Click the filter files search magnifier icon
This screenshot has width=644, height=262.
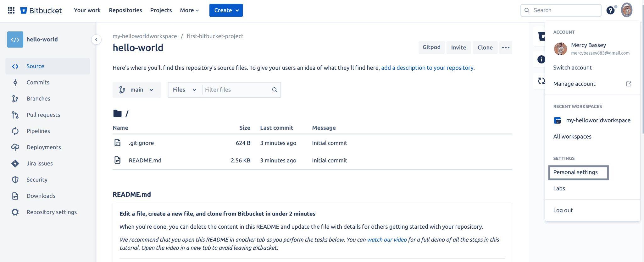coord(275,90)
